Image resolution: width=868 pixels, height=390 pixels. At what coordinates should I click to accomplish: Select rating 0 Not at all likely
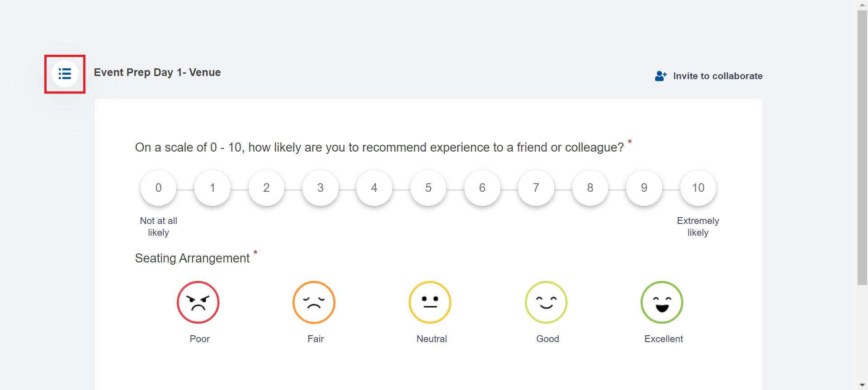(x=158, y=188)
